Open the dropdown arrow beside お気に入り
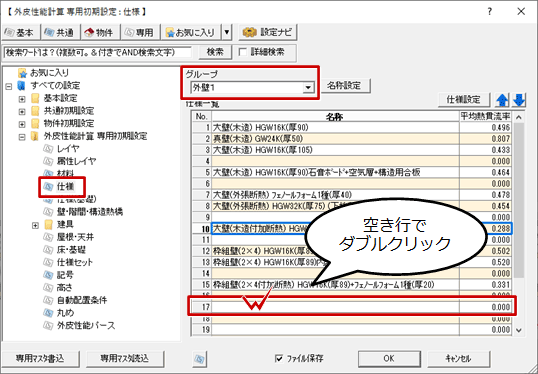 226,33
